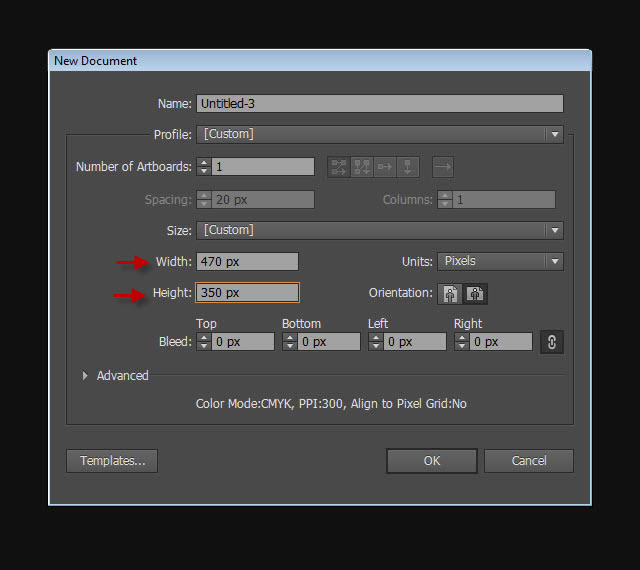Click the Top bleed value field
Screen dimensions: 640x570
(x=243, y=342)
